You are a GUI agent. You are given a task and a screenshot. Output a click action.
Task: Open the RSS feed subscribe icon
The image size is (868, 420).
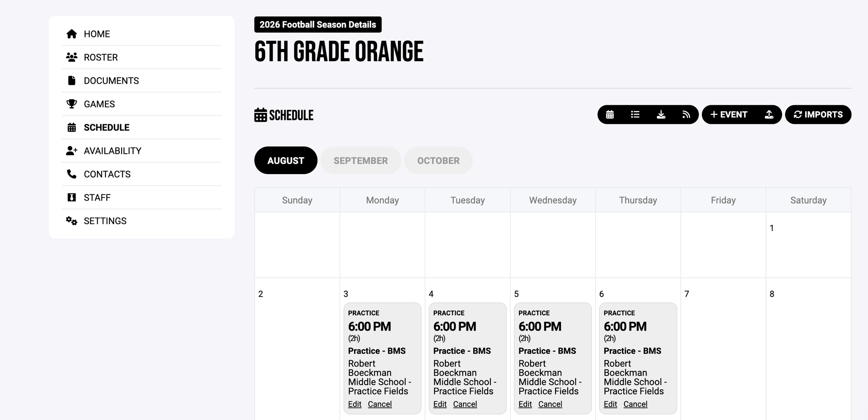pyautogui.click(x=686, y=115)
